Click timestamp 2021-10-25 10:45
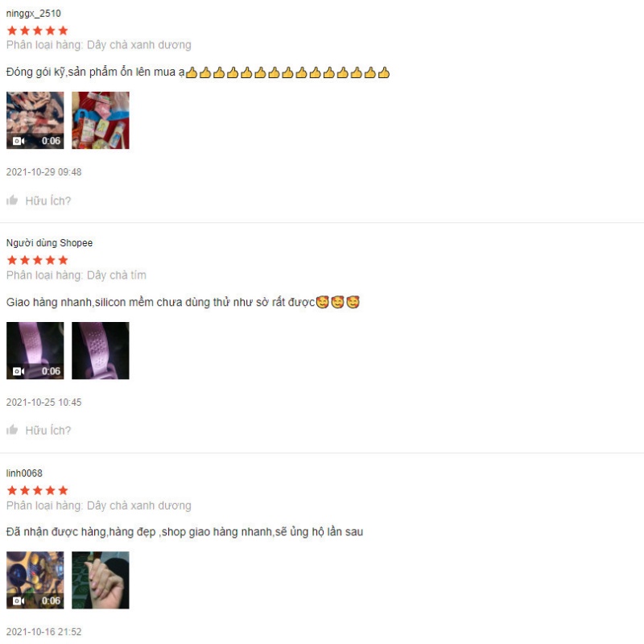Image resolution: width=644 pixels, height=644 pixels. 44,402
